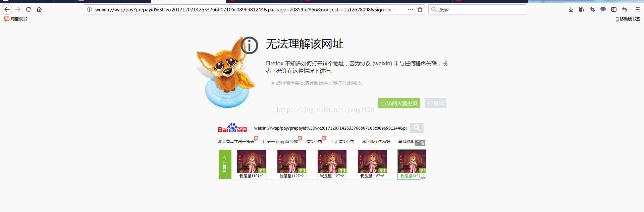Click the Firefox fox mascot image
The height and width of the screenshot is (212, 644).
coord(226,72)
